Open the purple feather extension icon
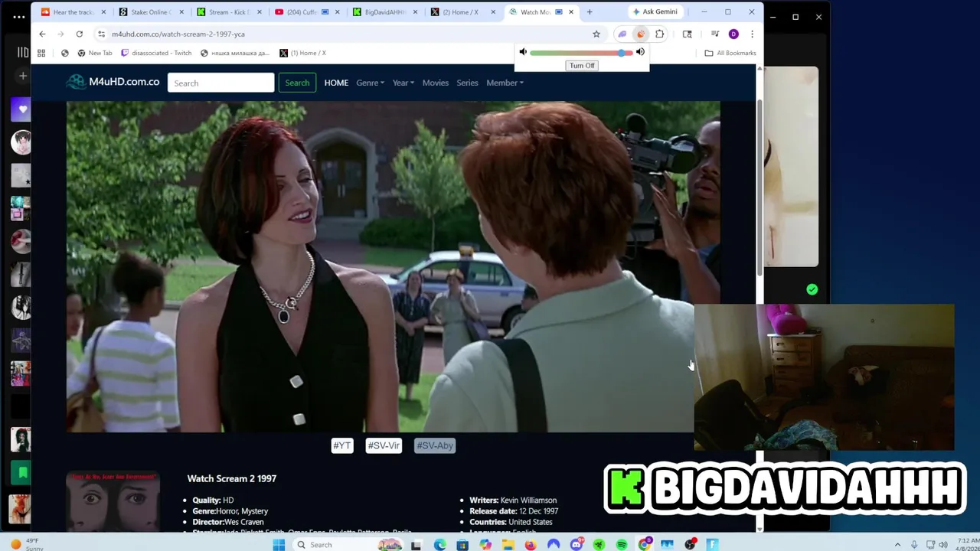The width and height of the screenshot is (980, 551). (x=622, y=34)
